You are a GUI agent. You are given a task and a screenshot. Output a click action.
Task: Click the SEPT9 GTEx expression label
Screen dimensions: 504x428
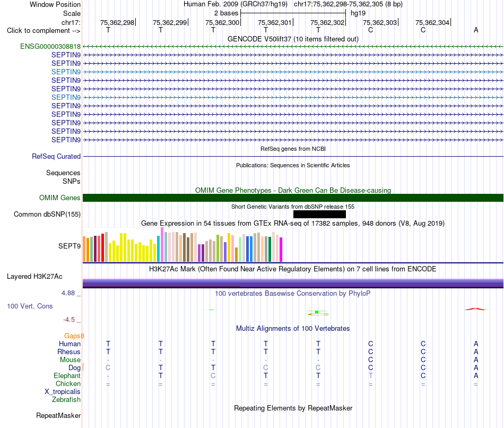tap(69, 246)
